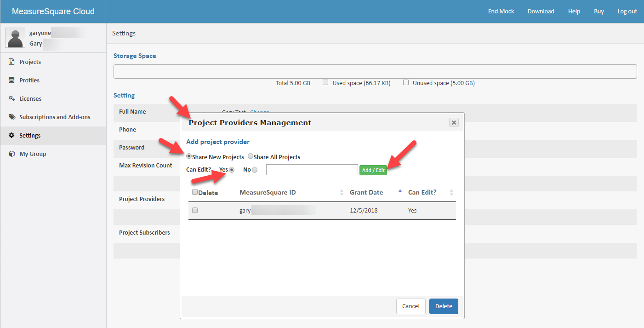Select Settings in the sidebar
The height and width of the screenshot is (328, 644).
pos(30,136)
